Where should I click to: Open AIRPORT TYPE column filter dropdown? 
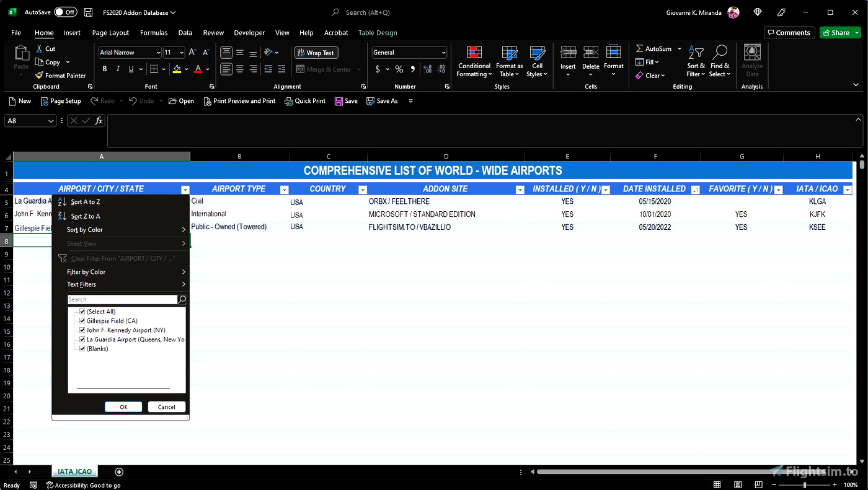[285, 190]
